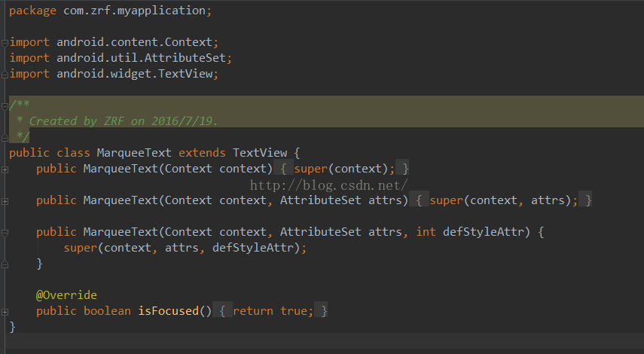Image resolution: width=644 pixels, height=354 pixels.
Task: Click the closing brace of the class
Action: 12,328
